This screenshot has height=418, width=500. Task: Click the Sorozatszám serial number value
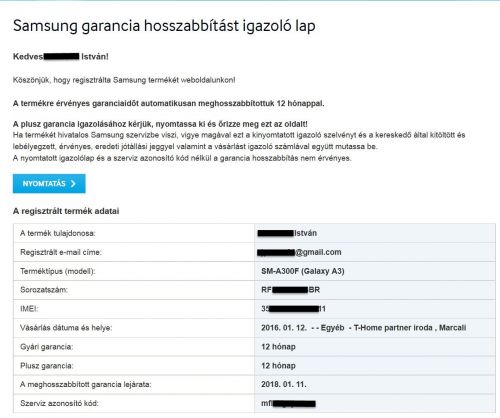290,290
